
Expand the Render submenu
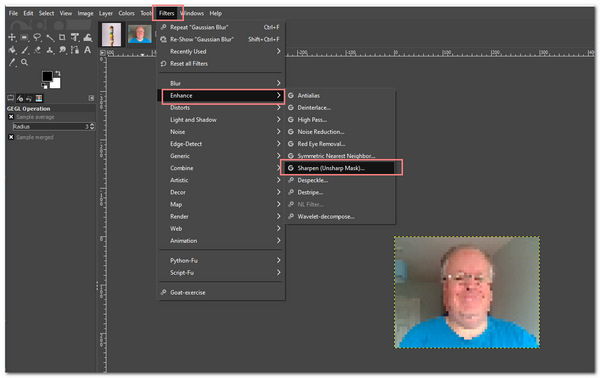(221, 217)
